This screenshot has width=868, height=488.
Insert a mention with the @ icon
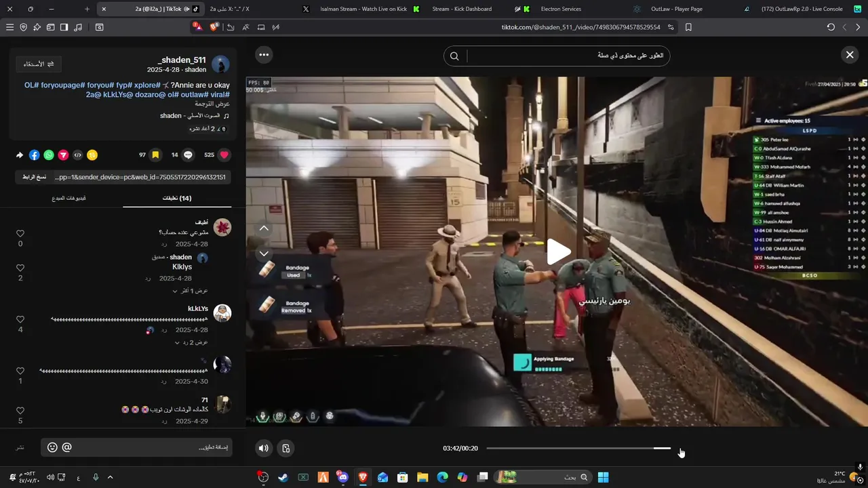[x=66, y=447]
